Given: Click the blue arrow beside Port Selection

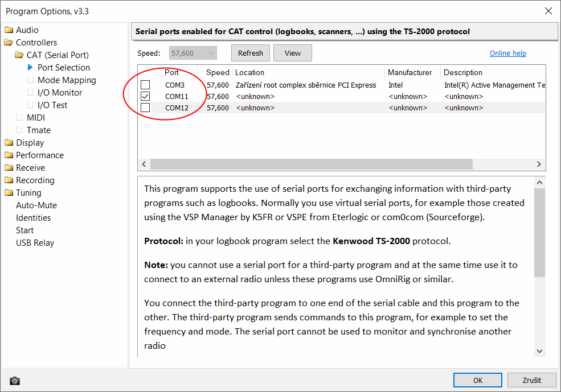Looking at the screenshot, I should click(31, 68).
